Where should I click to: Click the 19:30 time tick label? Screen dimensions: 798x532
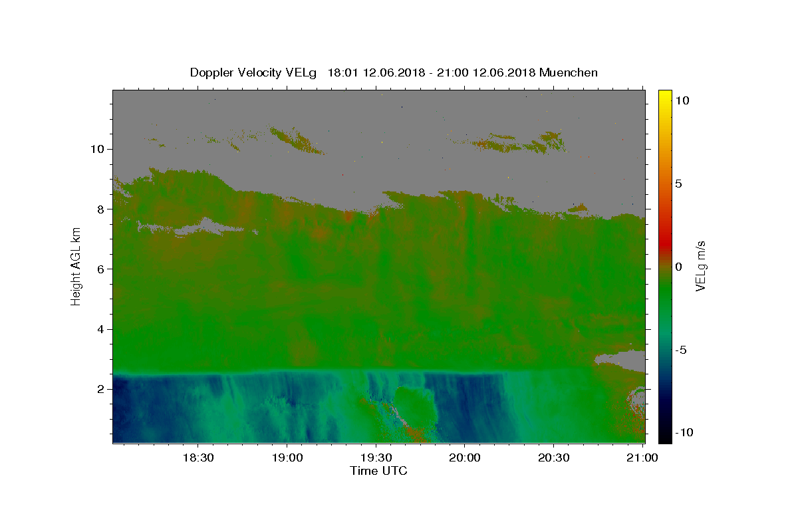[x=376, y=458]
